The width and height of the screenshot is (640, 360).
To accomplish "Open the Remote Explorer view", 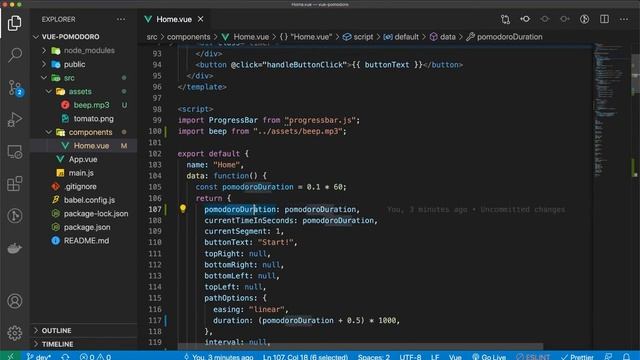I will pos(15,152).
